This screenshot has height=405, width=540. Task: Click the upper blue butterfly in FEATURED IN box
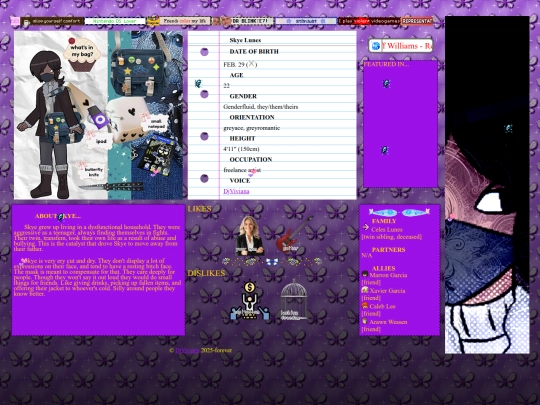386,83
